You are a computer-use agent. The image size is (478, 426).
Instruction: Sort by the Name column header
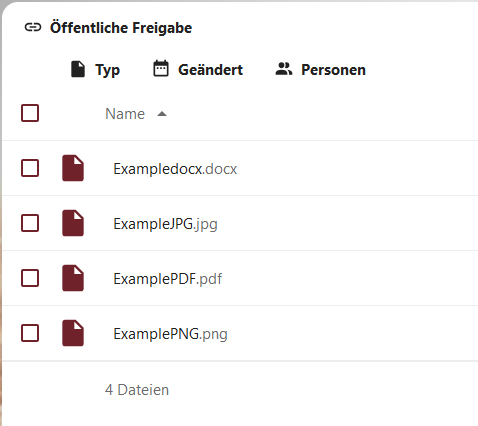[125, 114]
